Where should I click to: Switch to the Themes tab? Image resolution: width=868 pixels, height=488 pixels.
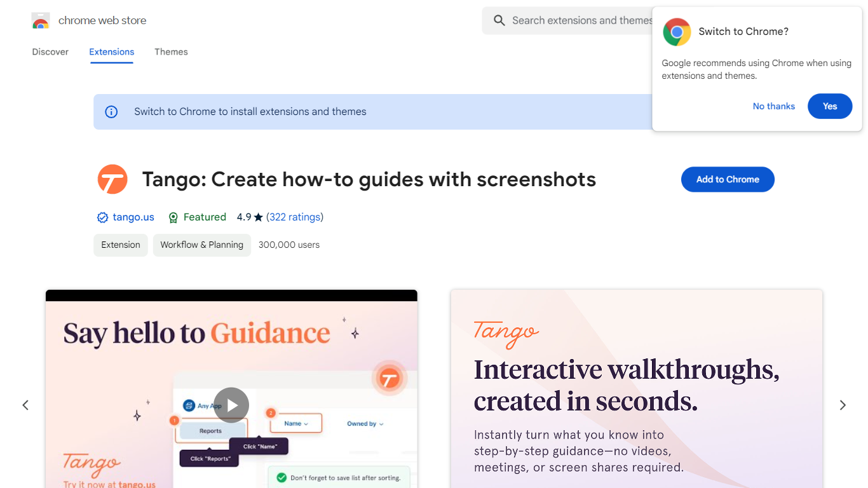click(x=171, y=52)
